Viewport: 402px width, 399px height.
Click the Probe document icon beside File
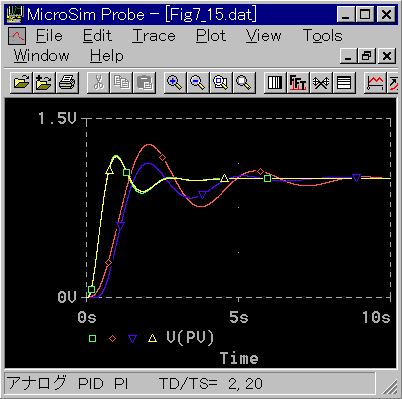pos(17,36)
